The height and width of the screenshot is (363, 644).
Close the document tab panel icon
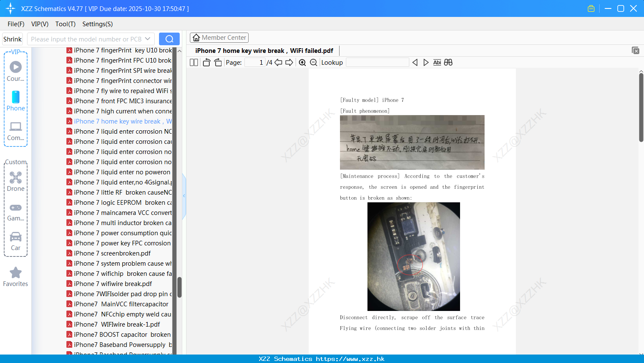tap(636, 50)
